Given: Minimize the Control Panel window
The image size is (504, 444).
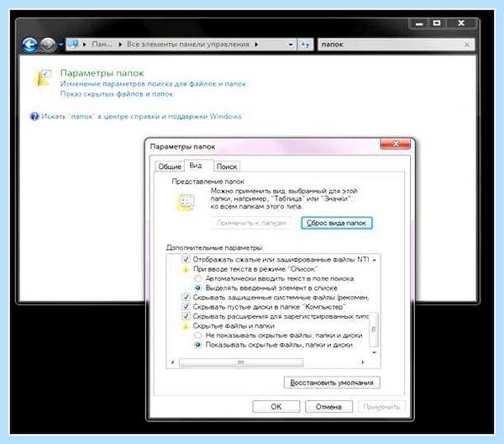Looking at the screenshot, I should 419,24.
